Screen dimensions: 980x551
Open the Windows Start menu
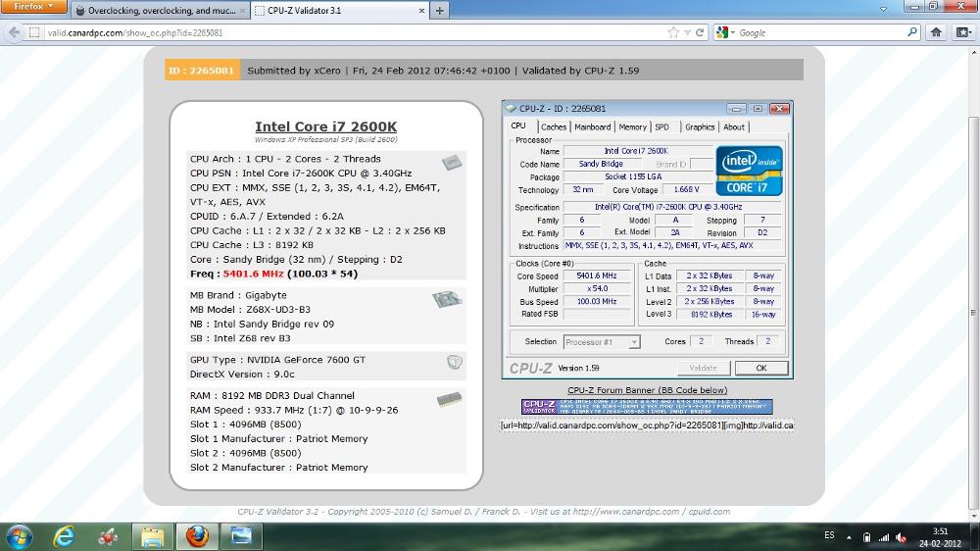18,536
